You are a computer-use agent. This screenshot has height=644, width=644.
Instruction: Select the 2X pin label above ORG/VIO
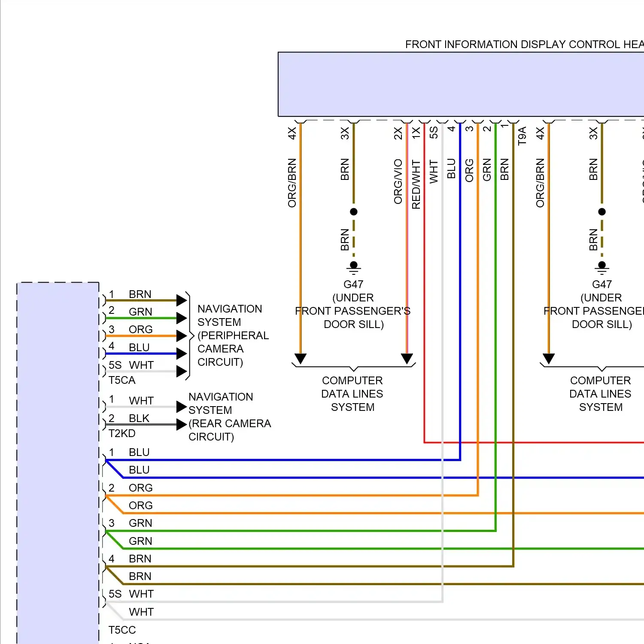click(398, 133)
